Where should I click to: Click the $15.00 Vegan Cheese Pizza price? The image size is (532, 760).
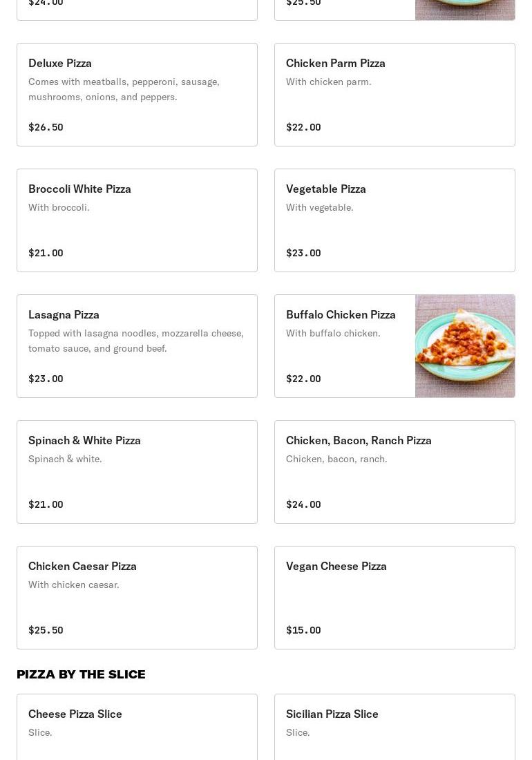coord(303,630)
